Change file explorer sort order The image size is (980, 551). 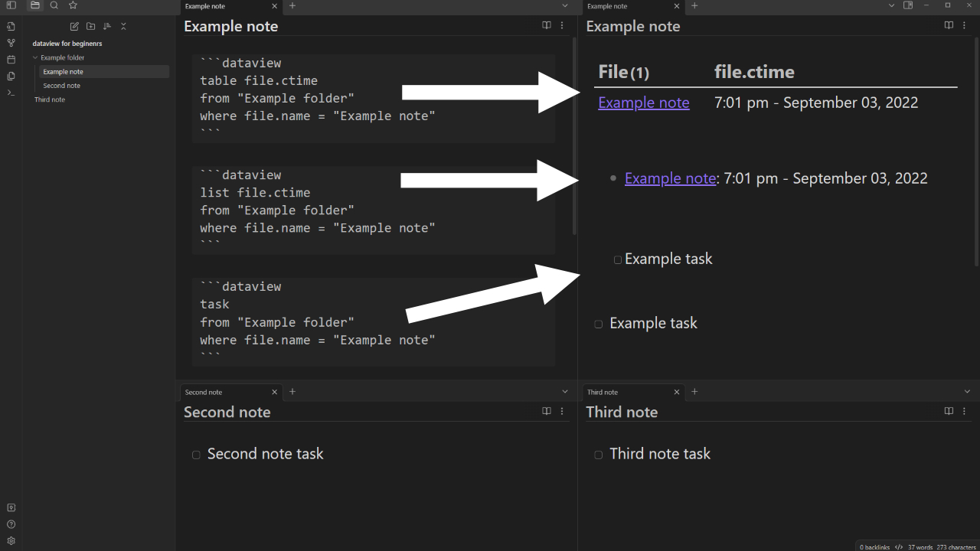coord(106,26)
